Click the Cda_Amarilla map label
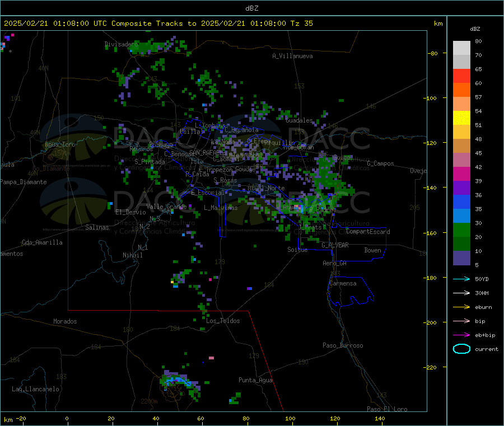504x426 pixels. [42, 242]
